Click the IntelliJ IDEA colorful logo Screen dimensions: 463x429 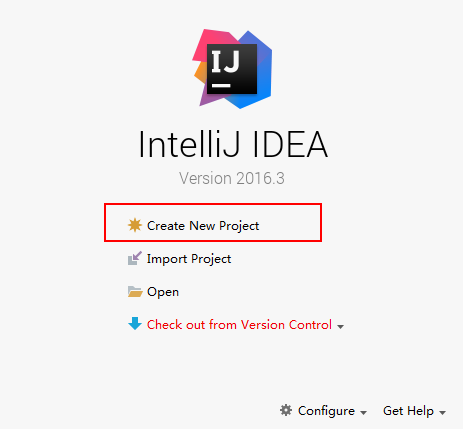tap(232, 69)
